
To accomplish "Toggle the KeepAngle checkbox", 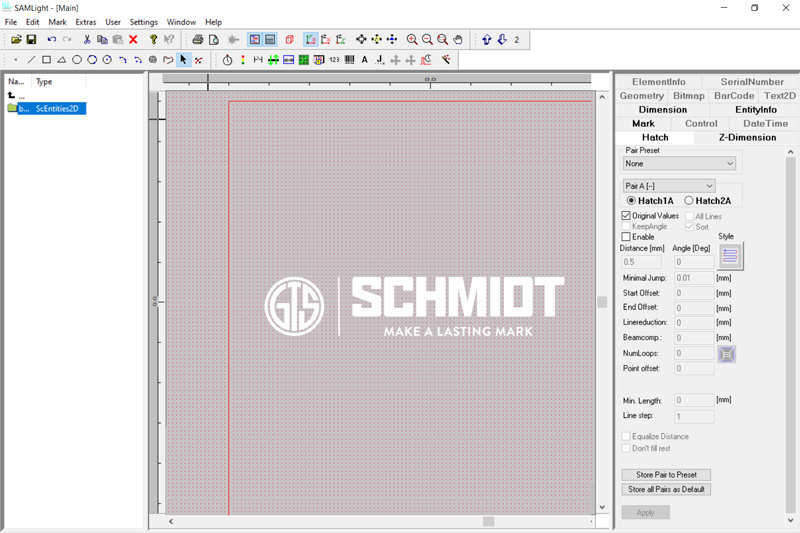I will tap(626, 226).
